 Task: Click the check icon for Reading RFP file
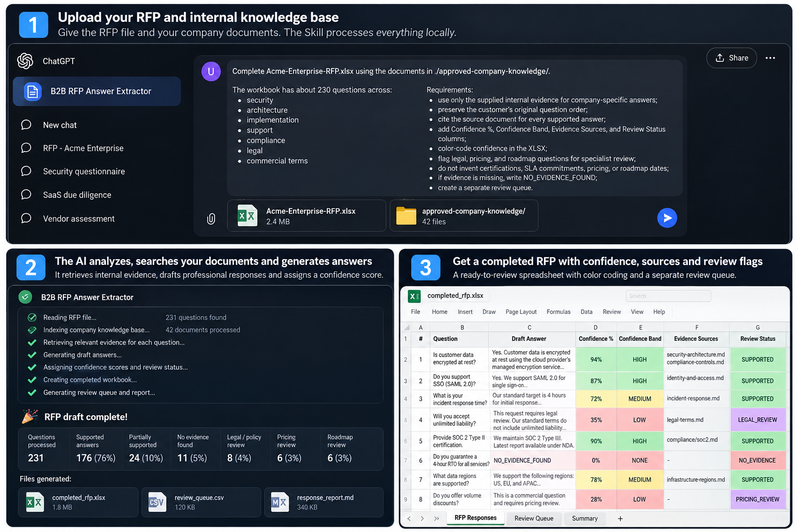click(32, 317)
